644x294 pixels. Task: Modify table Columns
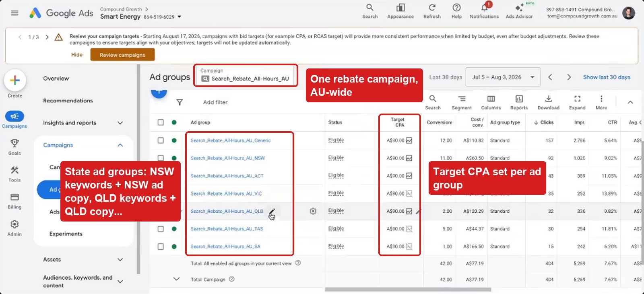(491, 102)
